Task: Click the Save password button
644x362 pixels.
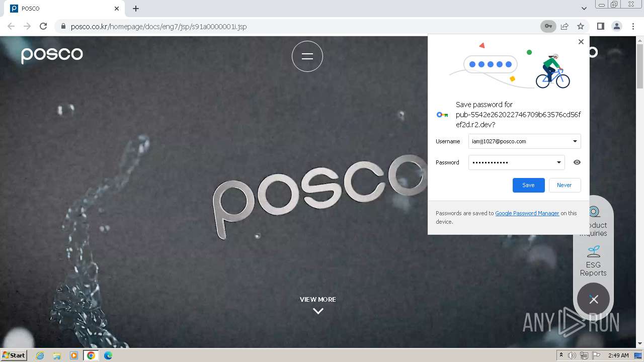Action: [528, 185]
